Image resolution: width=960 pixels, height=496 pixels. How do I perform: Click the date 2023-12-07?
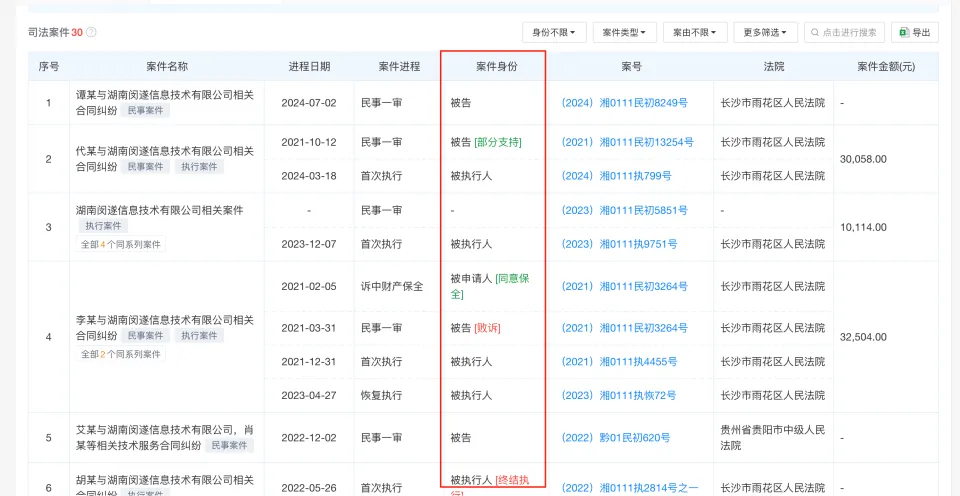[309, 244]
